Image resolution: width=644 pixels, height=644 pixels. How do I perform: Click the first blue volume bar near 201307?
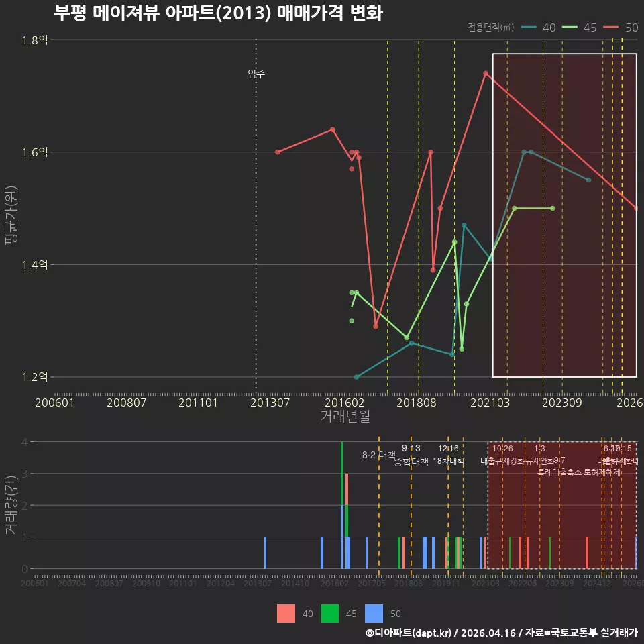coord(266,553)
